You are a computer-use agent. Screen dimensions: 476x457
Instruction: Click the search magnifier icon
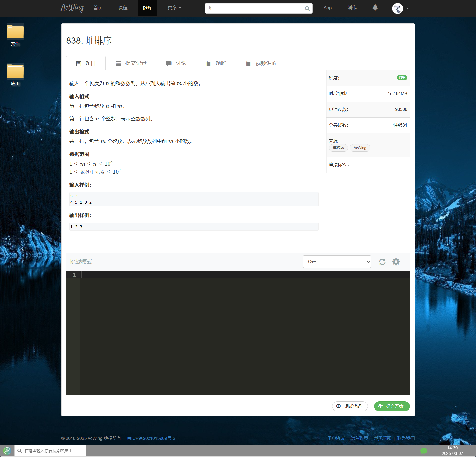point(307,8)
